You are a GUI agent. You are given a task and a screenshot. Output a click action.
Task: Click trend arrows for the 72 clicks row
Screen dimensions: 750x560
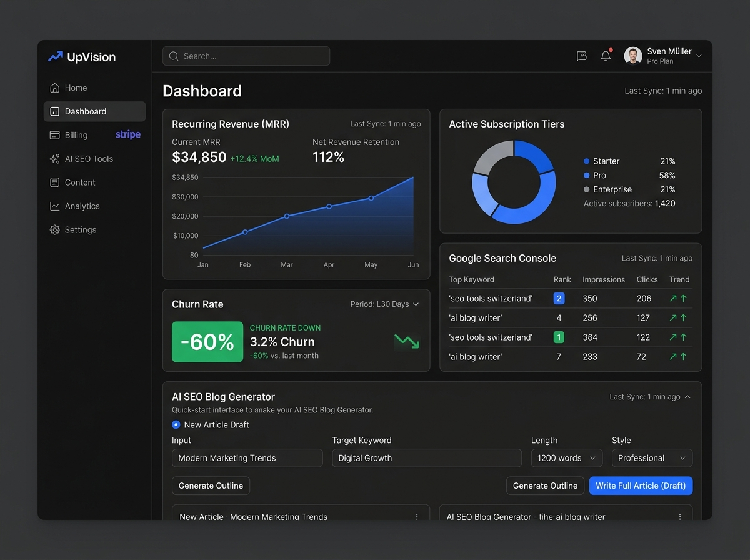point(678,357)
